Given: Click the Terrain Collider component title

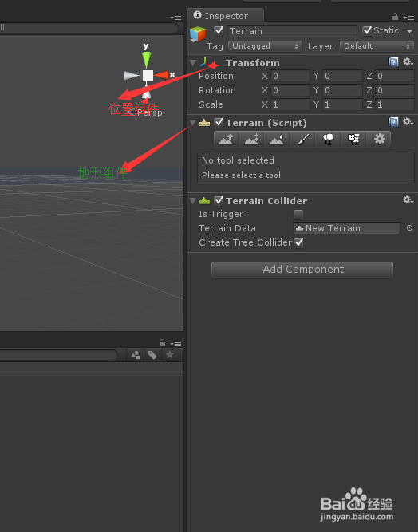Looking at the screenshot, I should (x=266, y=201).
